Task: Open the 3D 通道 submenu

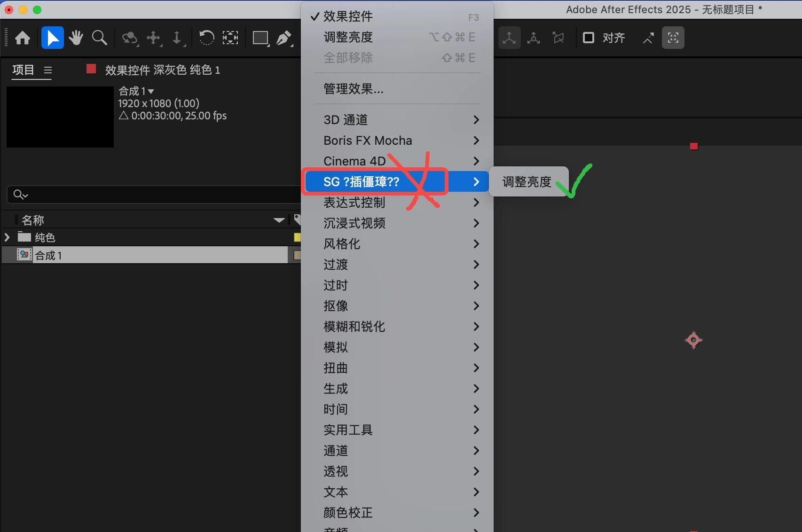Action: pyautogui.click(x=397, y=120)
